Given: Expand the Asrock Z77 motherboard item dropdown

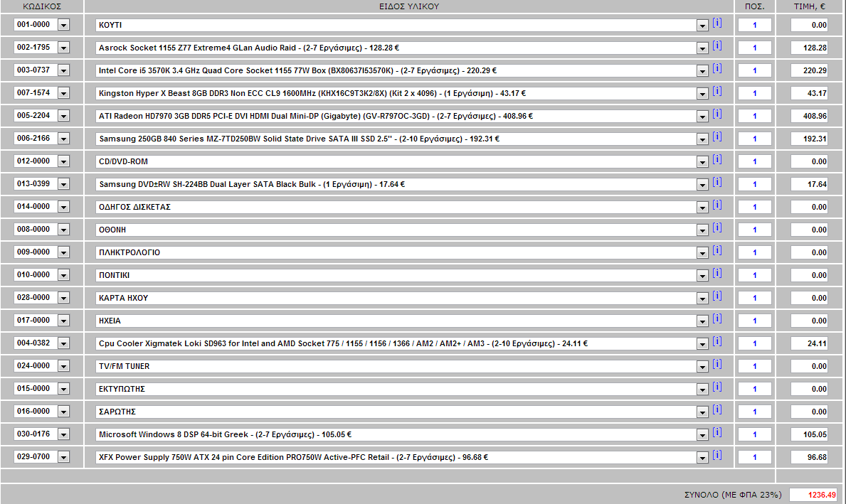Looking at the screenshot, I should (x=702, y=48).
